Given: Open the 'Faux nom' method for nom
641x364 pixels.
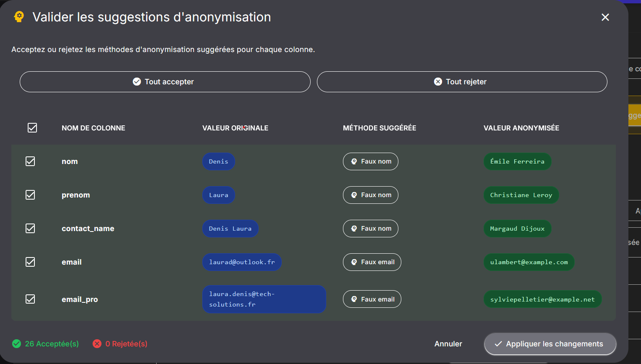Looking at the screenshot, I should click(x=371, y=161).
